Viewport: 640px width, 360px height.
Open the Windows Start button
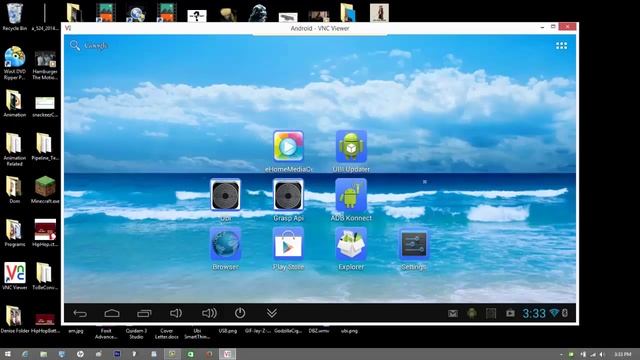point(7,354)
